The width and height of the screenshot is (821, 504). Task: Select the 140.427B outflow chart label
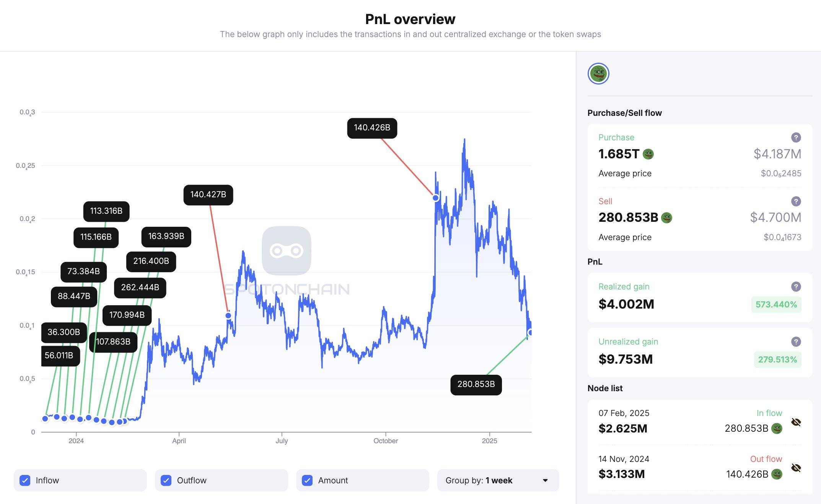pos(208,195)
